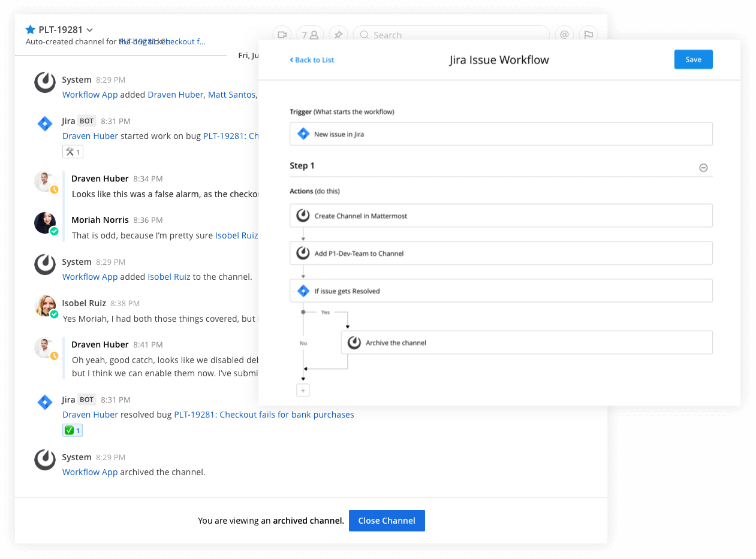
Task: Open Create Channel in Mattermost action
Action: click(501, 216)
